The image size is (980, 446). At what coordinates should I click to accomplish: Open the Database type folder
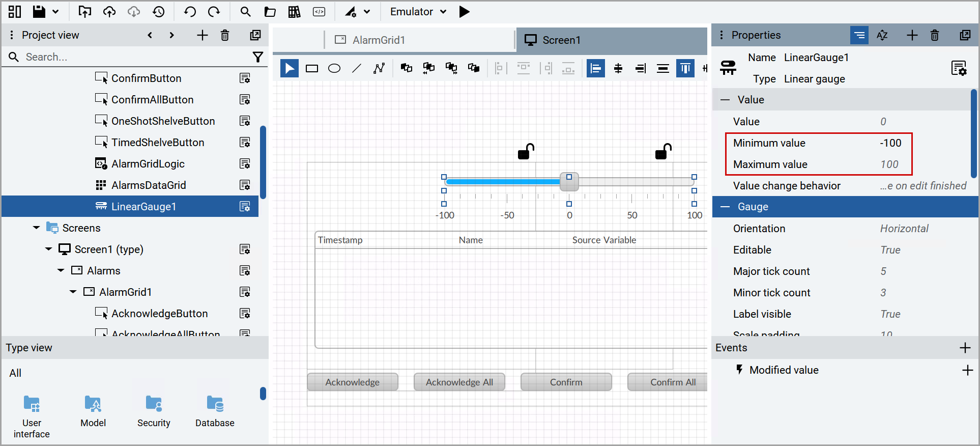215,411
